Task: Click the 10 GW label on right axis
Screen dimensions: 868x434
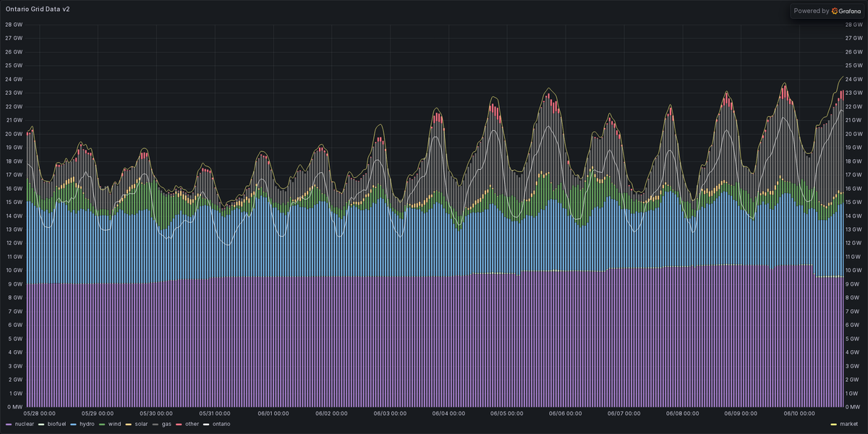Action: (x=854, y=271)
